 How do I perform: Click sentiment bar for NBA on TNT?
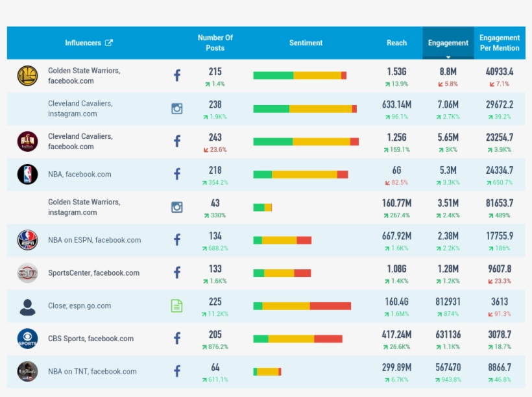pyautogui.click(x=267, y=372)
